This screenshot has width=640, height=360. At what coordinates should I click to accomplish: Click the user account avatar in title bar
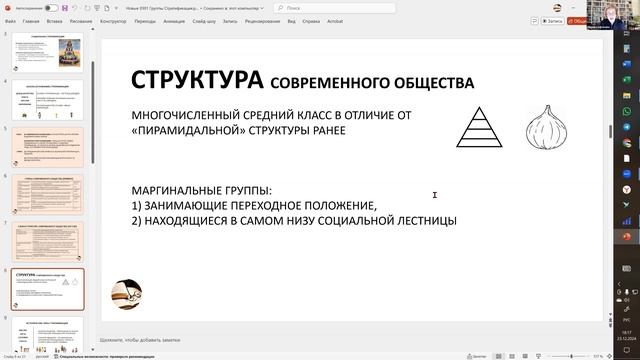click(x=557, y=8)
